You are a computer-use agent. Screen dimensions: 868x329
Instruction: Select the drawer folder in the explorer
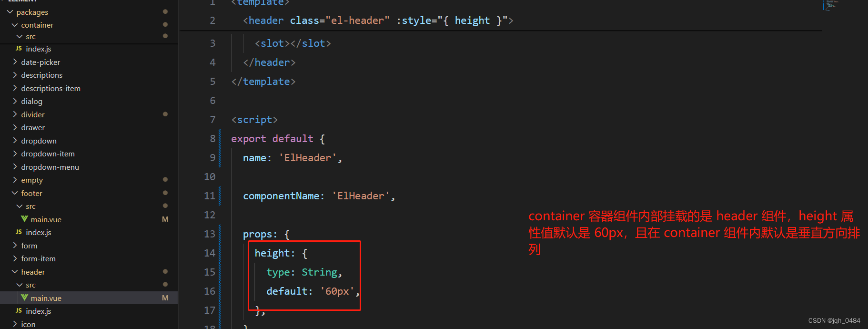pos(32,127)
